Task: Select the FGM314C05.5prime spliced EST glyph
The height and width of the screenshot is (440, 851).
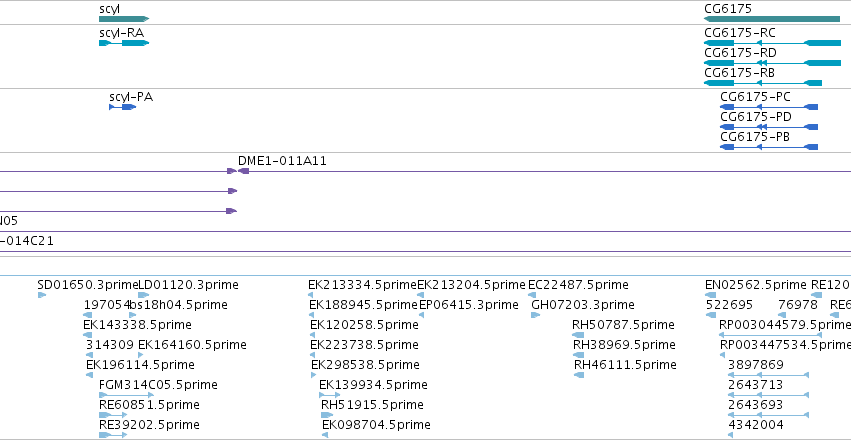Action: point(119,395)
